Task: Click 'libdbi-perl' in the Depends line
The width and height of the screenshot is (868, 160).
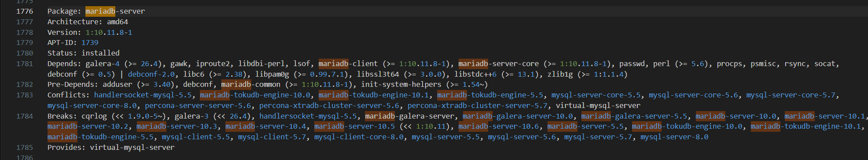Action: 261,64
